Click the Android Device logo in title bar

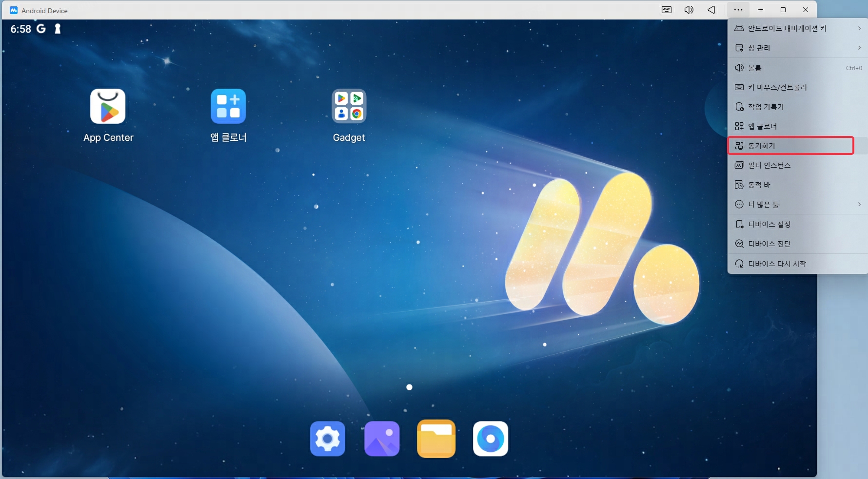click(14, 10)
